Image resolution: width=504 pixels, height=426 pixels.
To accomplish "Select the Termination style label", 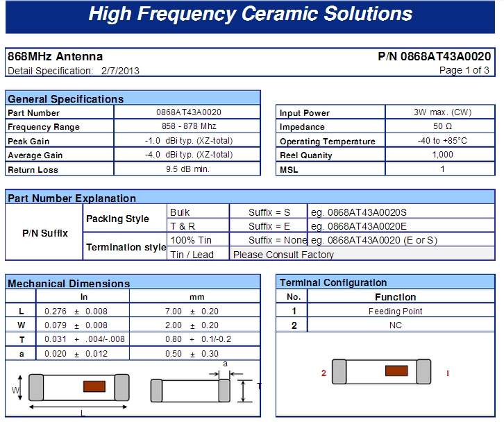I will point(126,247).
